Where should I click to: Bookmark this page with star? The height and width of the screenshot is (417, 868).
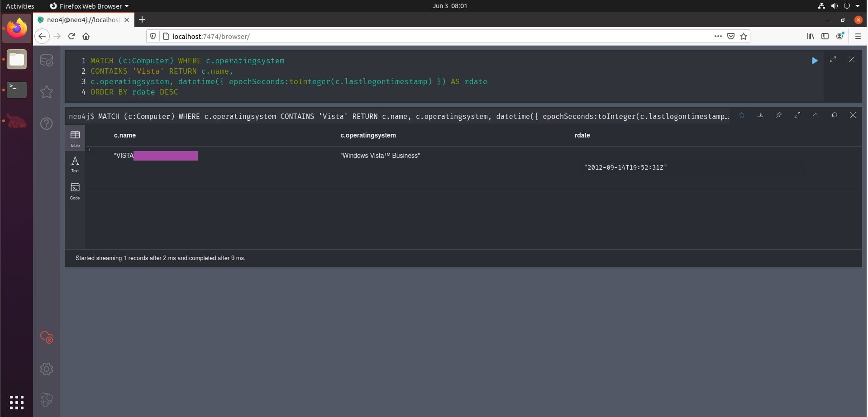pos(744,36)
